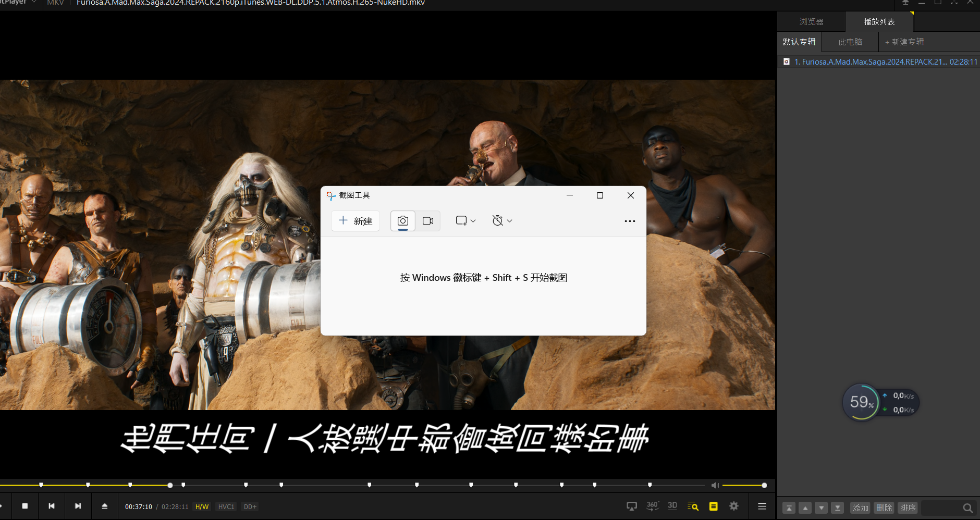Select the Furiosa playlist entry
The height and width of the screenshot is (520, 980).
coord(879,61)
